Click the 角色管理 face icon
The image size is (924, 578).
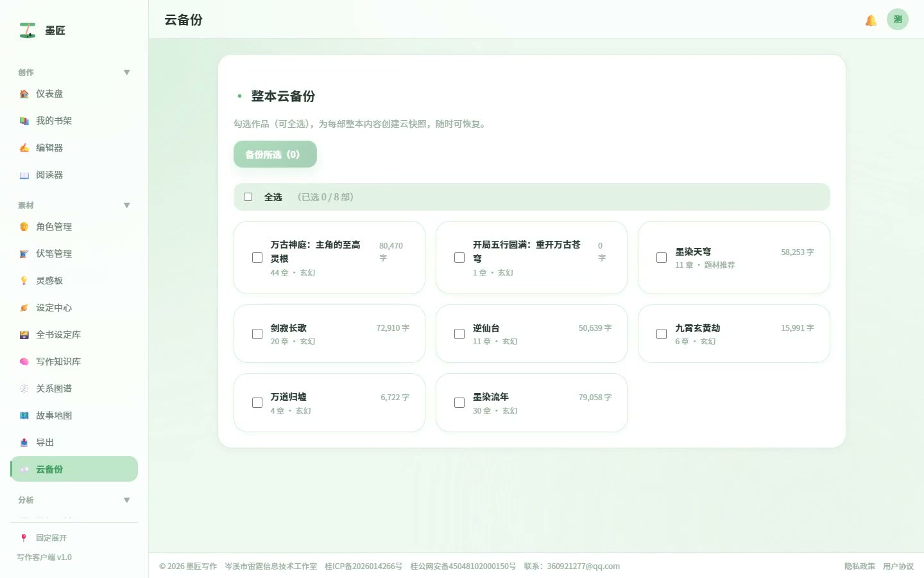tap(24, 227)
